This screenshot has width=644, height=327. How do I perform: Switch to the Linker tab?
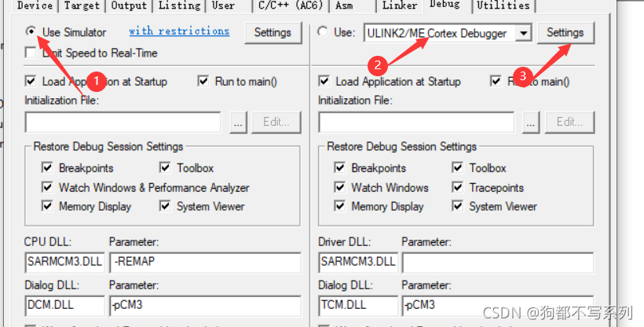pyautogui.click(x=400, y=6)
